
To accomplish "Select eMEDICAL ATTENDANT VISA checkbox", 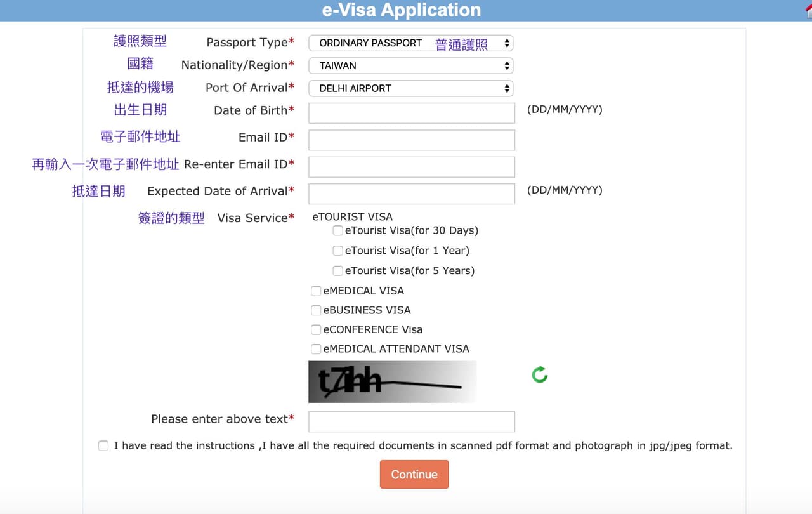I will 316,349.
